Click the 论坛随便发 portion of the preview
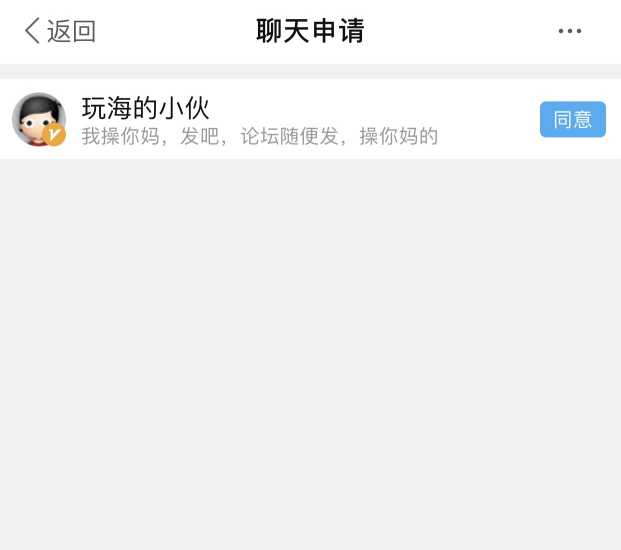621x550 pixels. (290, 136)
